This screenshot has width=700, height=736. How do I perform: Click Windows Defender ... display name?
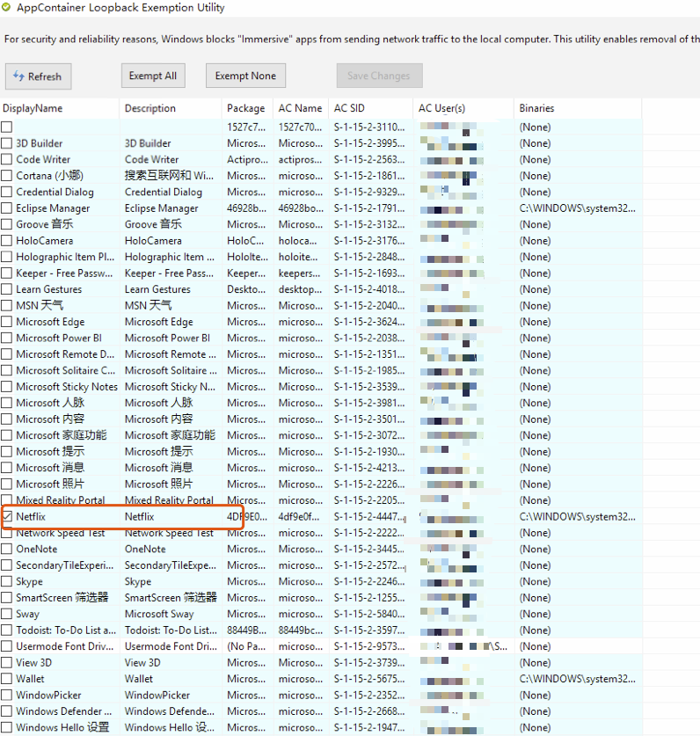(x=64, y=711)
